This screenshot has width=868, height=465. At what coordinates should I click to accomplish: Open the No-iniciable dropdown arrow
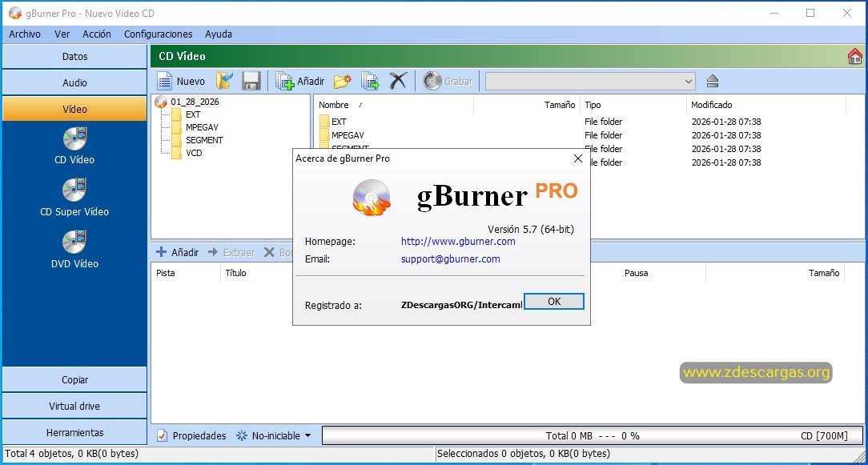(307, 435)
